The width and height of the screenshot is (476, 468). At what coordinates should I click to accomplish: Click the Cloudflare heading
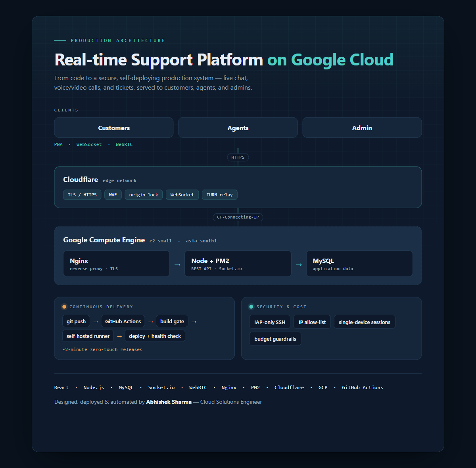81,180
